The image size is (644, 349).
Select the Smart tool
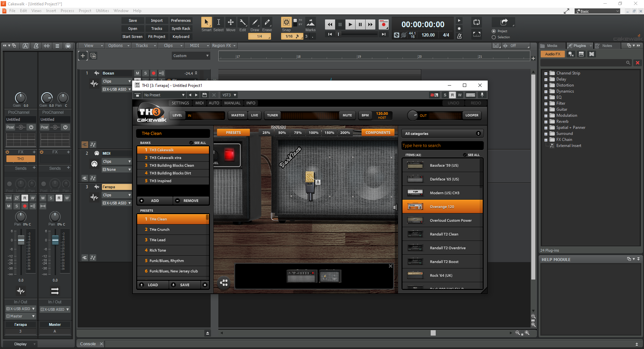click(206, 22)
